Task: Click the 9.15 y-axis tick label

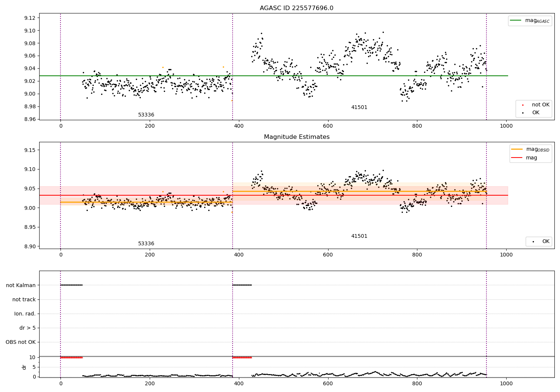Action: [x=29, y=150]
